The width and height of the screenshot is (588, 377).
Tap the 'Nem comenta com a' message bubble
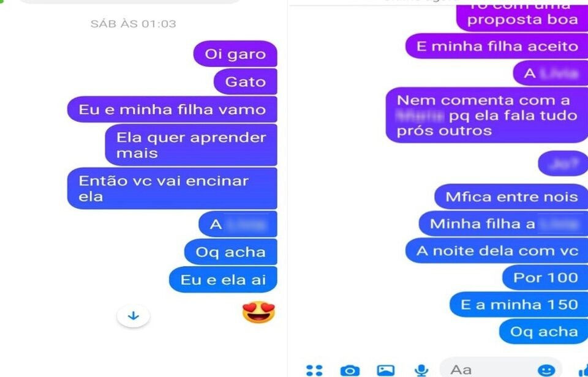(x=487, y=116)
